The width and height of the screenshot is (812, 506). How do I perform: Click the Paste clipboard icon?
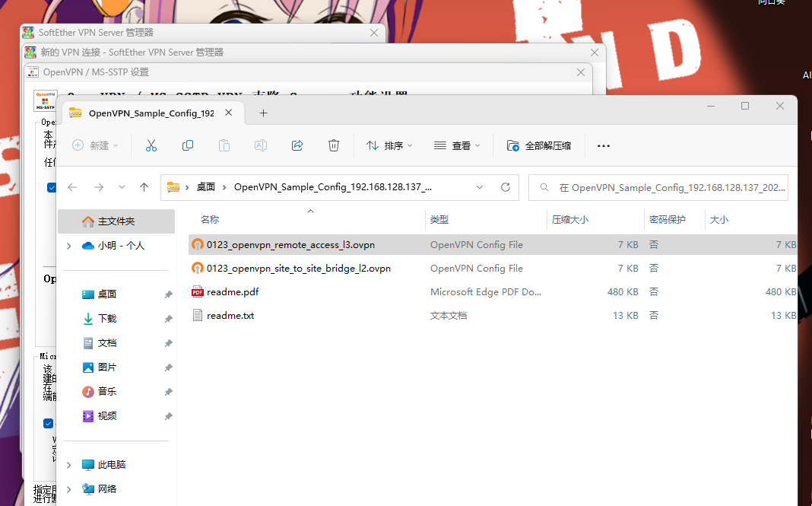[x=224, y=145]
